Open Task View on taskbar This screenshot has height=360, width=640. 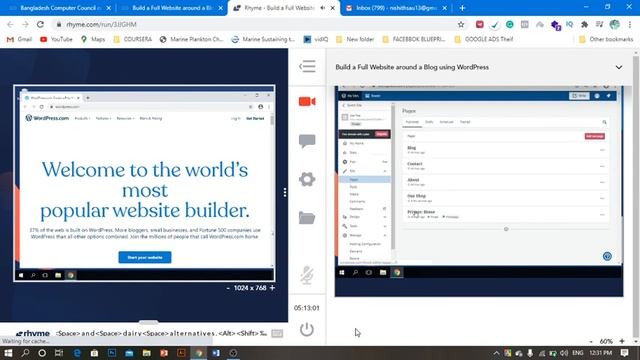(x=59, y=353)
